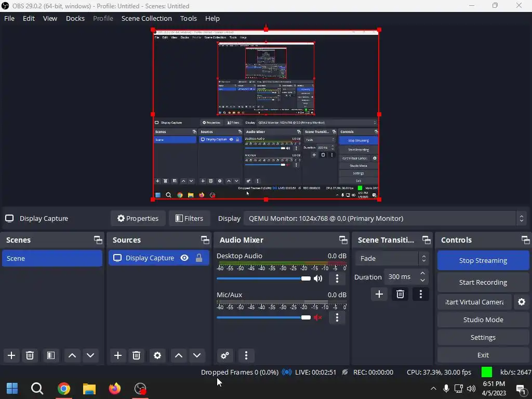Remove scene transition trash button

click(x=400, y=294)
